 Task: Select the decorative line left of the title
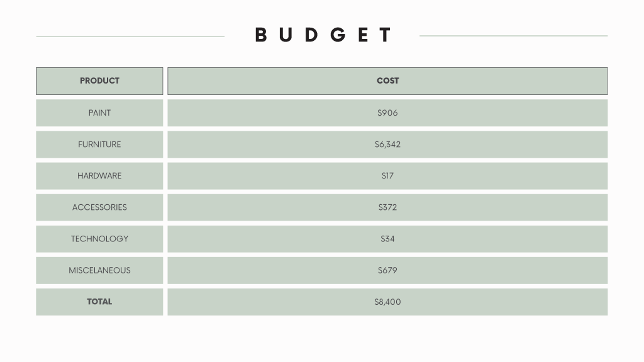click(130, 36)
